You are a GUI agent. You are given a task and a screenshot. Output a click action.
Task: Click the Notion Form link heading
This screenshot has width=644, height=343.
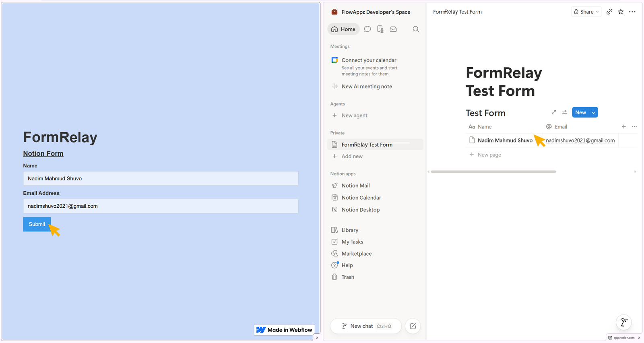click(43, 153)
